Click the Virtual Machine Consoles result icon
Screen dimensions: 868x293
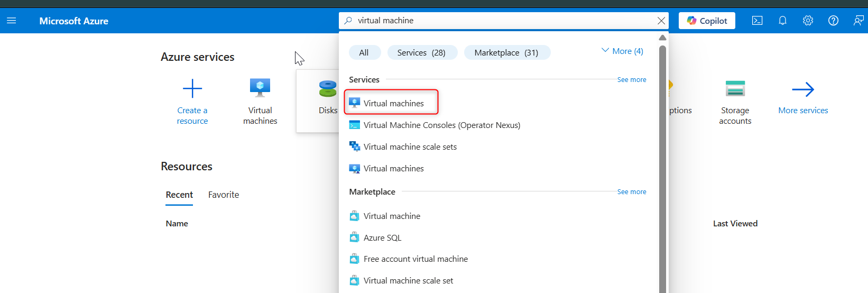[x=355, y=125]
